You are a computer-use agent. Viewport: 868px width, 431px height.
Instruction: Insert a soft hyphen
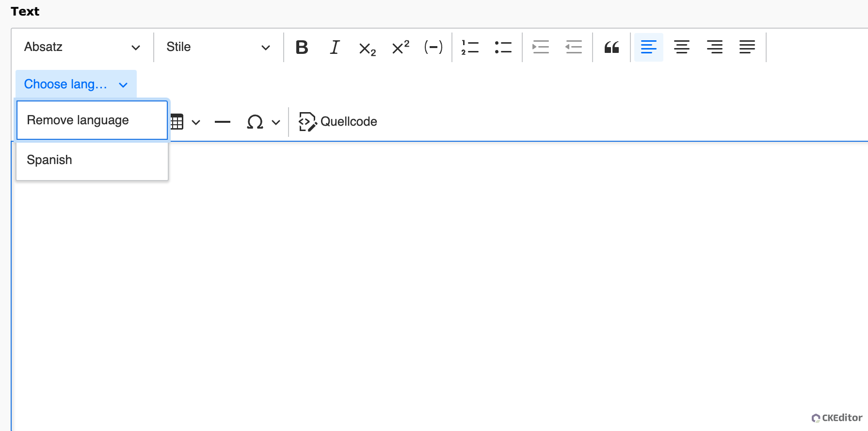click(433, 47)
